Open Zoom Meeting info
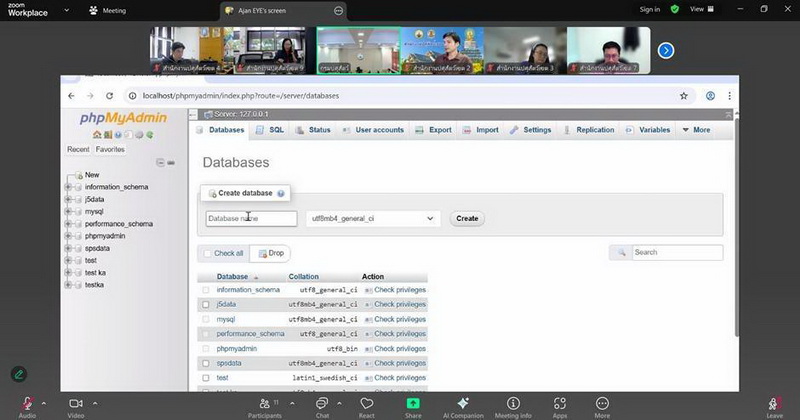Screen dimensions: 800x420 pos(513,408)
